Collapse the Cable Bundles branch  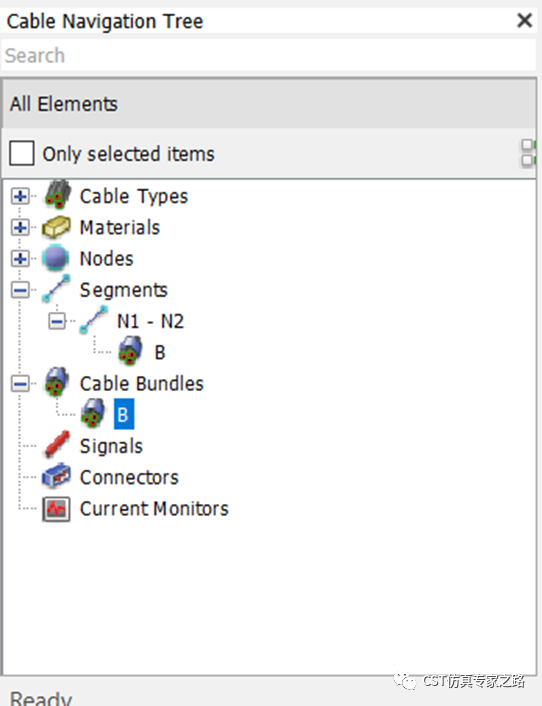20,384
